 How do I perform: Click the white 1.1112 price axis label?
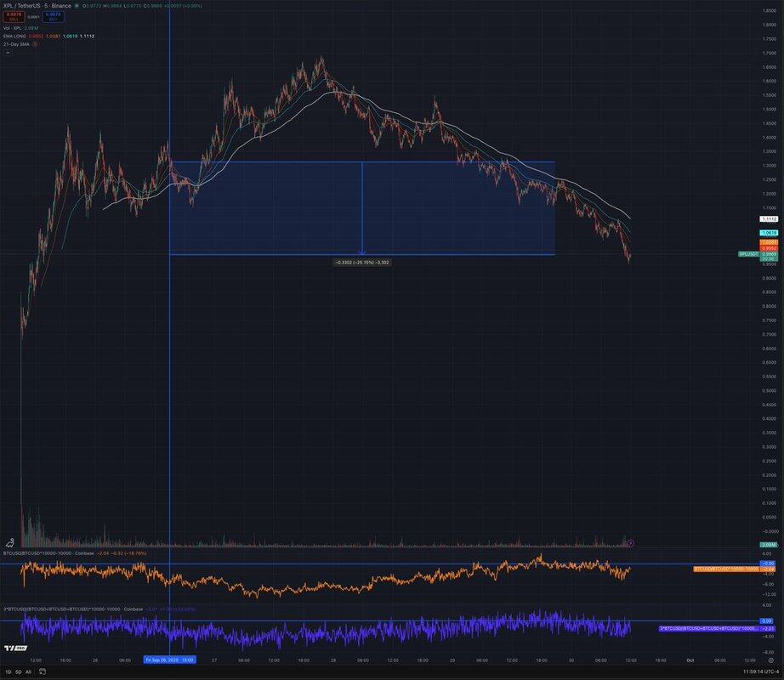click(768, 218)
